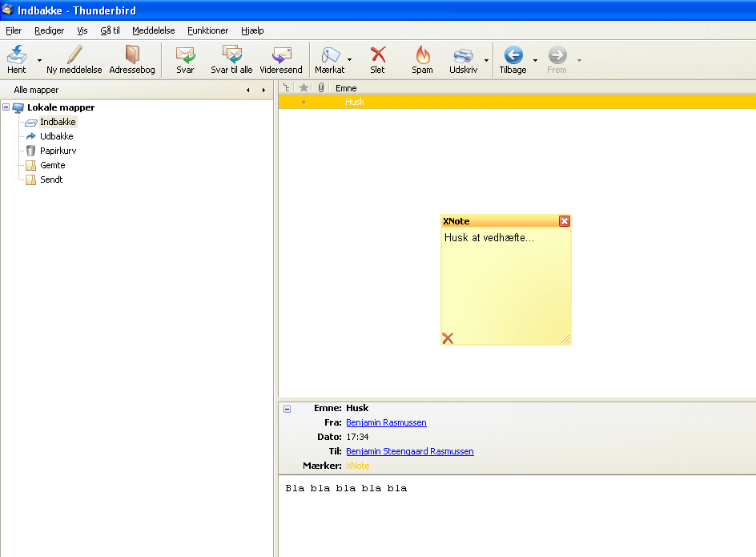Screen dimensions: 756x557
Task: Print using the Udskriv icon
Action: [463, 55]
